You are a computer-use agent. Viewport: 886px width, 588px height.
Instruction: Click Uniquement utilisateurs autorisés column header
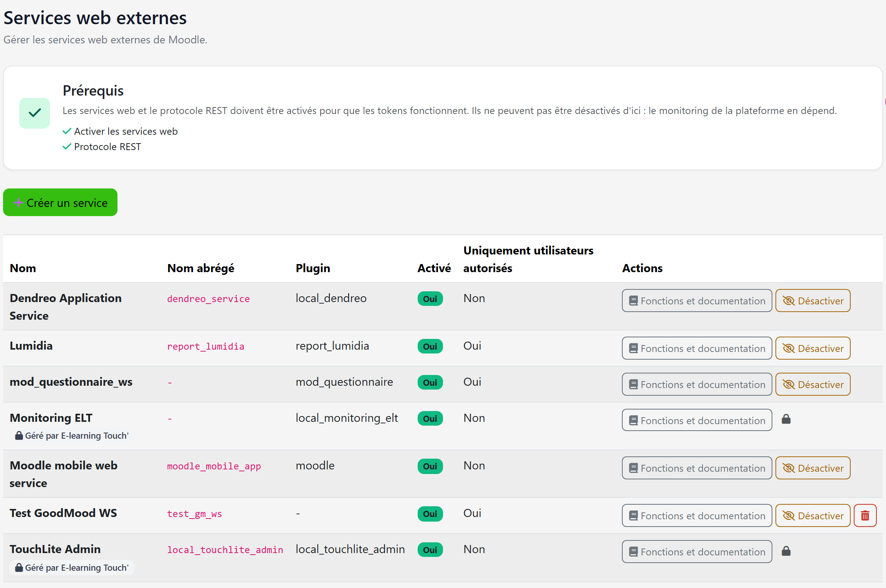click(x=528, y=259)
